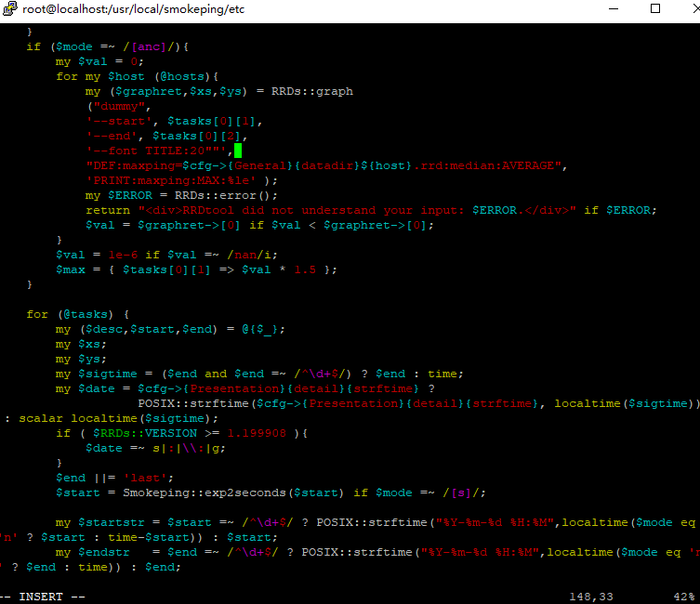Viewport: 700px width, 604px height.
Task: Click the line "$end ||= 'last';"
Action: 114,478
